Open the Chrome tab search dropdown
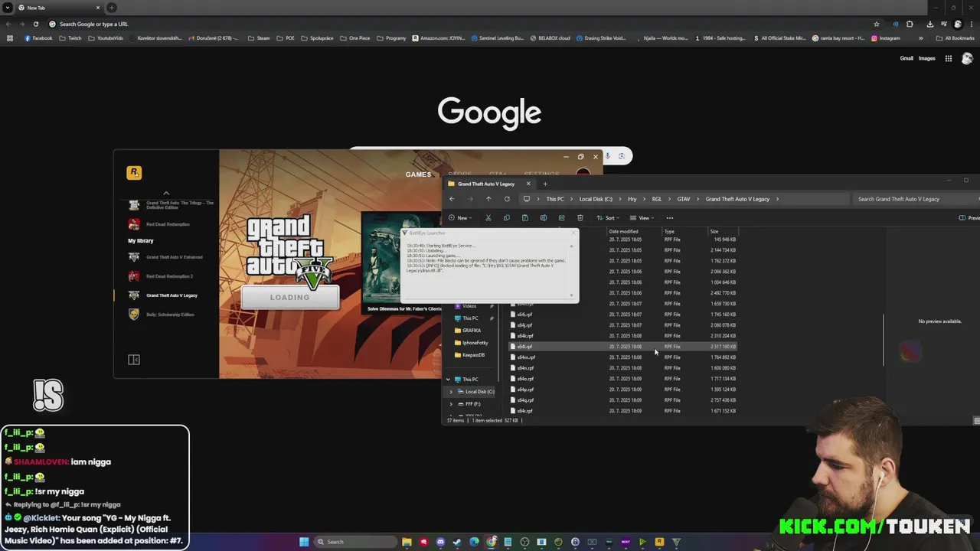This screenshot has height=551, width=980. click(8, 8)
